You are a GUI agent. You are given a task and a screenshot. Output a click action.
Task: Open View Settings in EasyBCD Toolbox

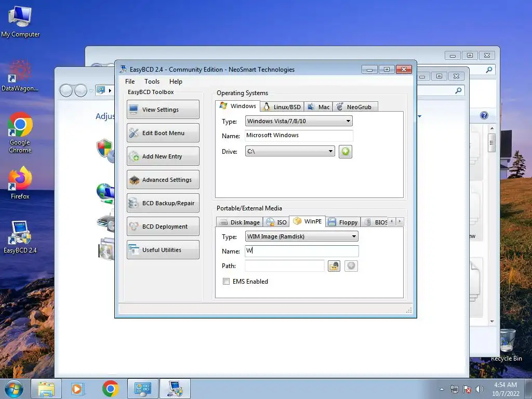(x=163, y=109)
